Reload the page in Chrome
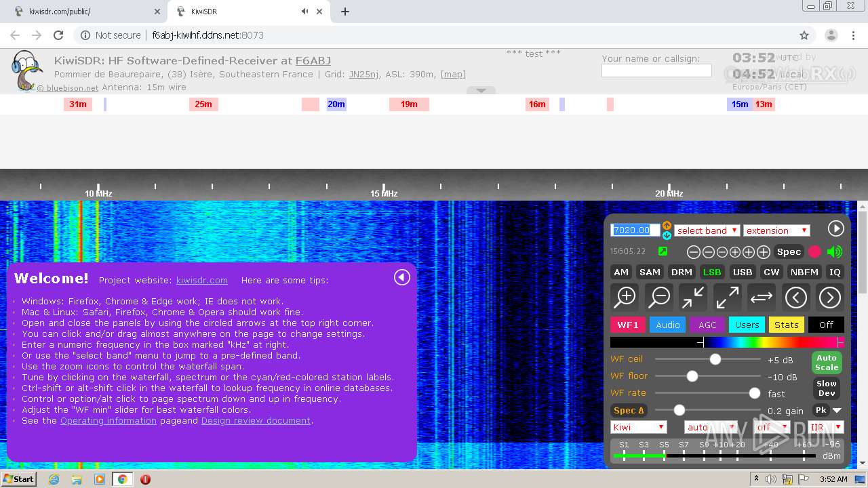 (58, 35)
